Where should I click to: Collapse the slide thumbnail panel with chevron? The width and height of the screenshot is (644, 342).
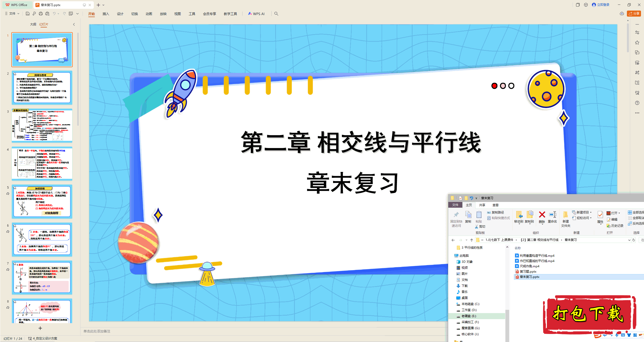(74, 24)
